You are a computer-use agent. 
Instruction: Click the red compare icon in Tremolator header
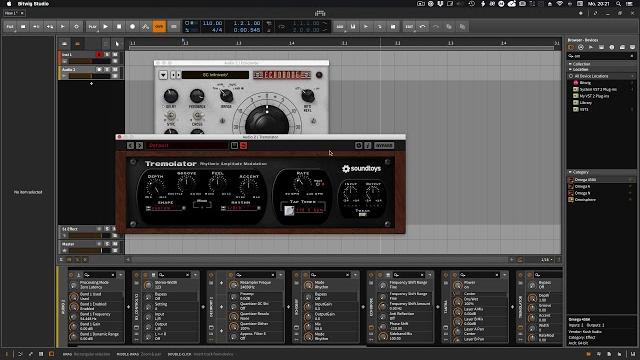244,145
